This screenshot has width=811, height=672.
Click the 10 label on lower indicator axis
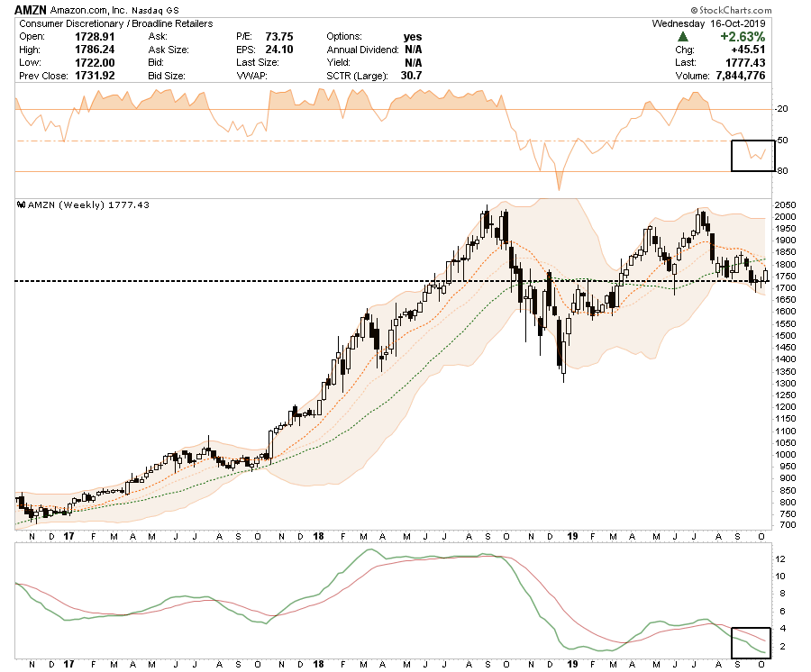(780, 577)
